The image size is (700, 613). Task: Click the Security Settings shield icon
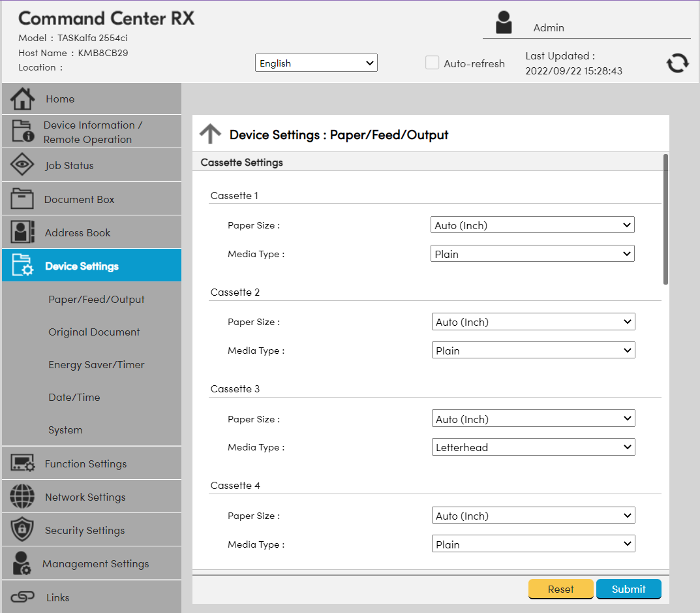coord(22,529)
